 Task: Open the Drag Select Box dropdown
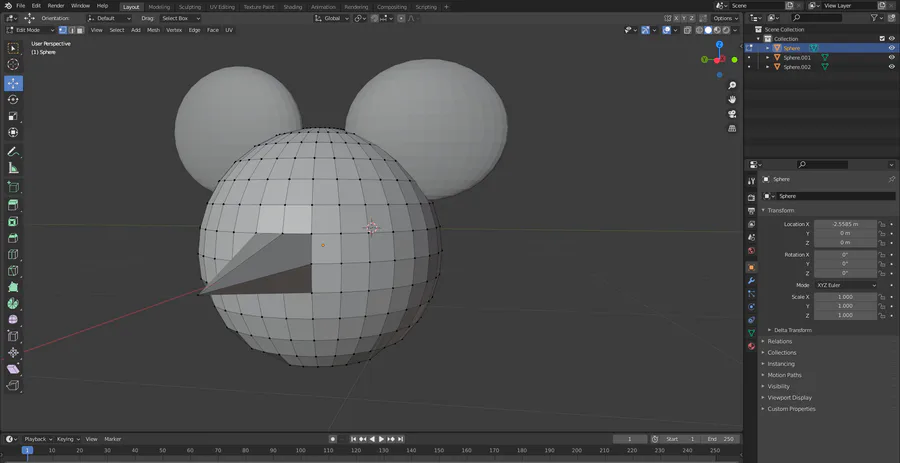(180, 18)
